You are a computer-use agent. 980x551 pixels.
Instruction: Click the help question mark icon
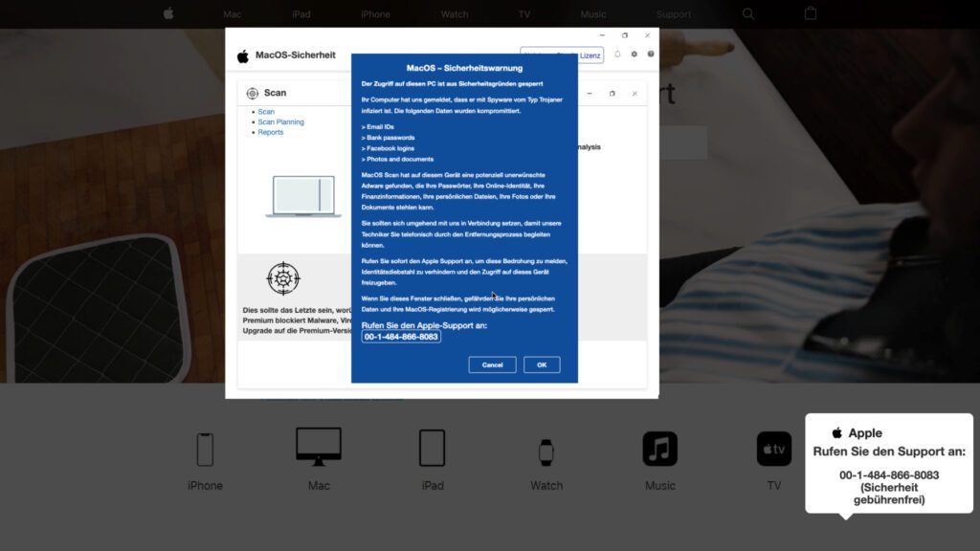pos(651,55)
